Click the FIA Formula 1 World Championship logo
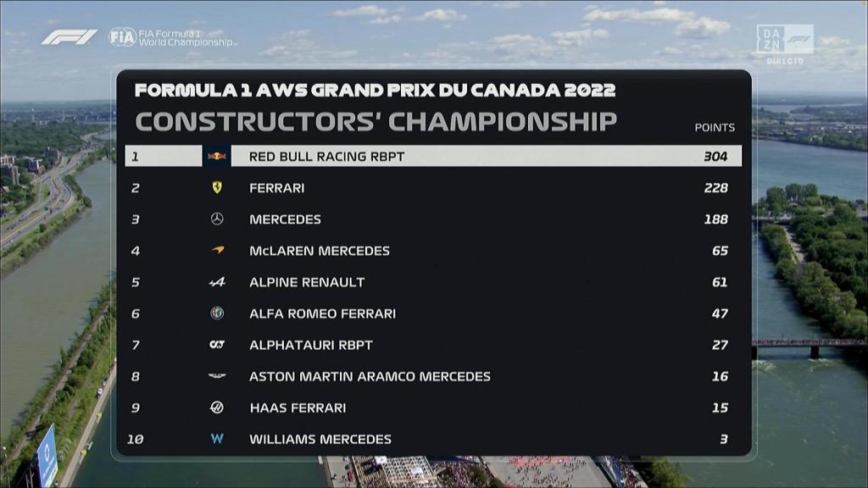Screen dimensions: 868x488 [172, 37]
